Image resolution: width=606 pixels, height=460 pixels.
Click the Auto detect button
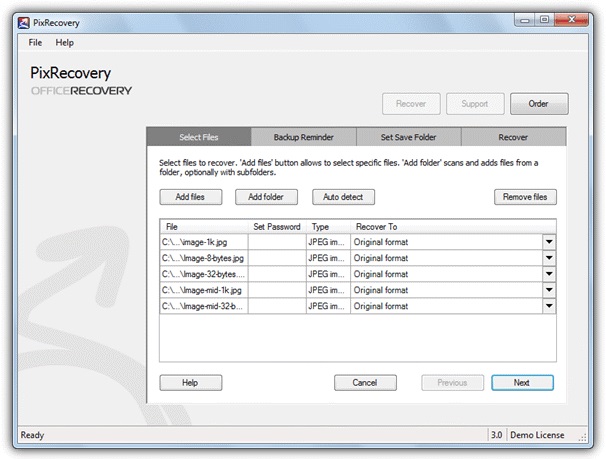click(x=343, y=197)
